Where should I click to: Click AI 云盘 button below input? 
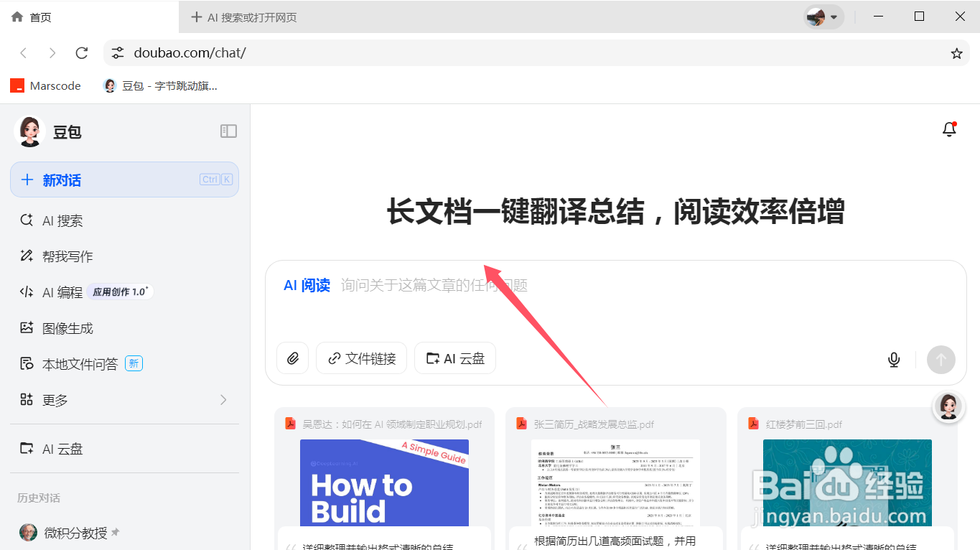(x=455, y=358)
